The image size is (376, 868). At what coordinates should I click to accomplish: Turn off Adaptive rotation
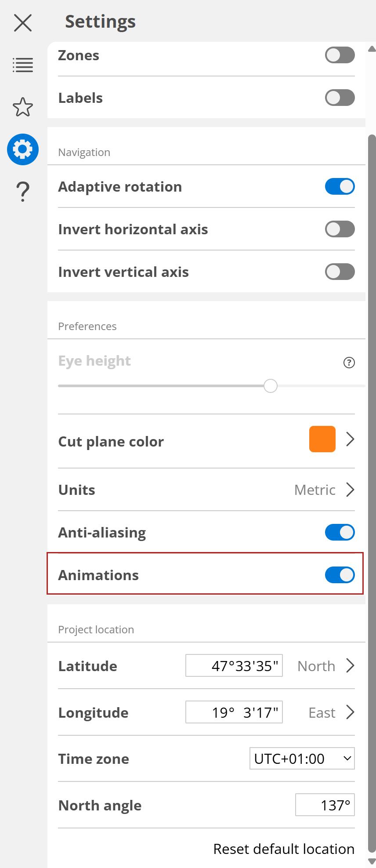pos(340,187)
